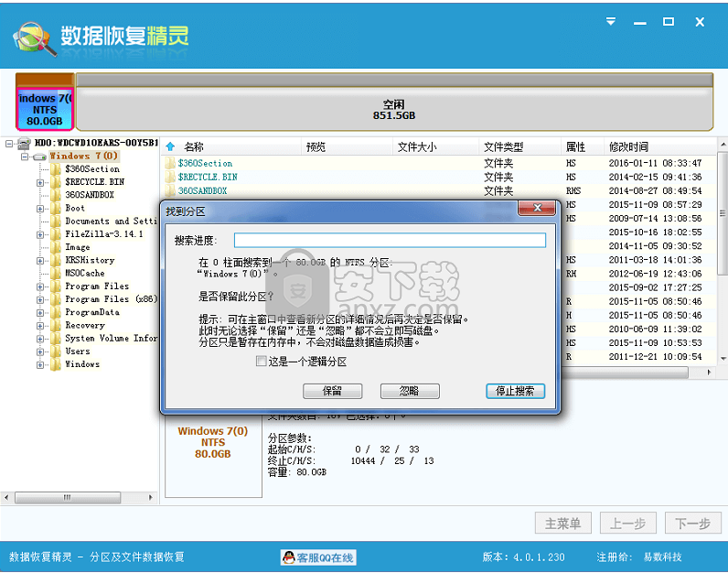Click file list horizontal scrollbar right arrow
The image size is (728, 573).
pyautogui.click(x=709, y=373)
